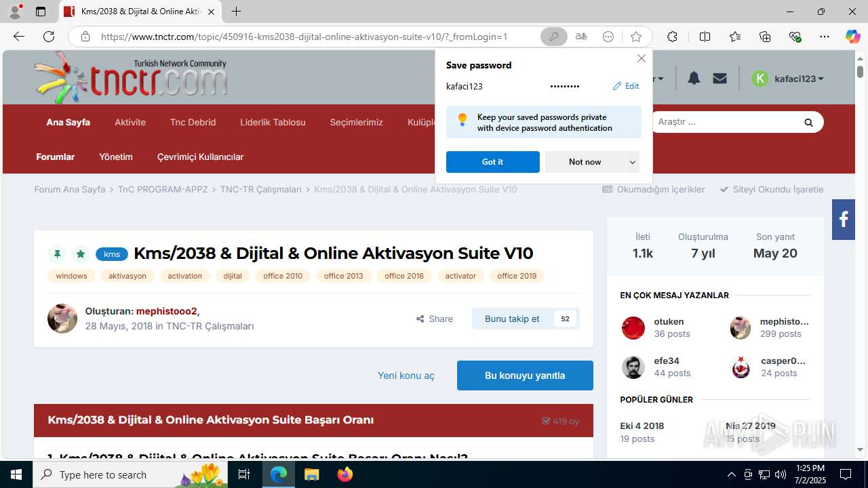This screenshot has width=868, height=488.
Task: Open otuken poster profile
Action: coord(669,322)
